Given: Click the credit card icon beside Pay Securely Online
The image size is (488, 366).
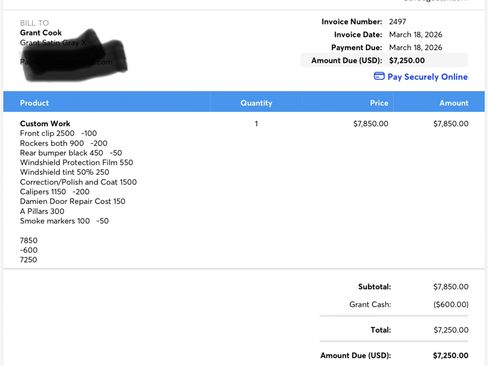Looking at the screenshot, I should [x=379, y=76].
